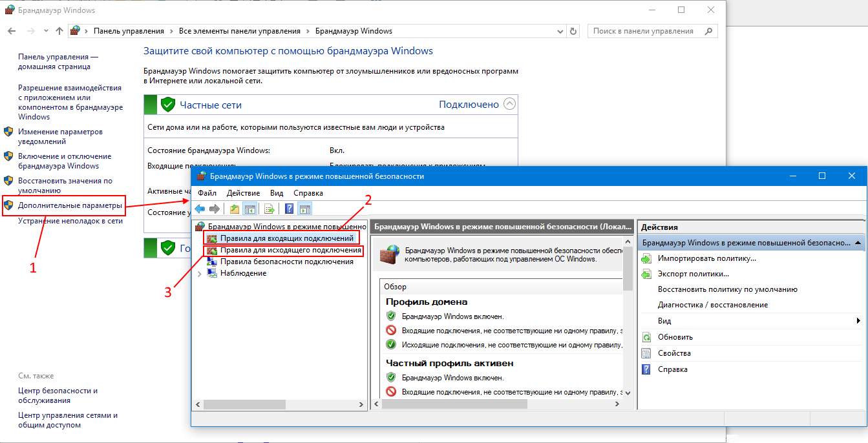
Task: Toggle the Show/Hide Console Tree toolbar icon
Action: (x=249, y=209)
